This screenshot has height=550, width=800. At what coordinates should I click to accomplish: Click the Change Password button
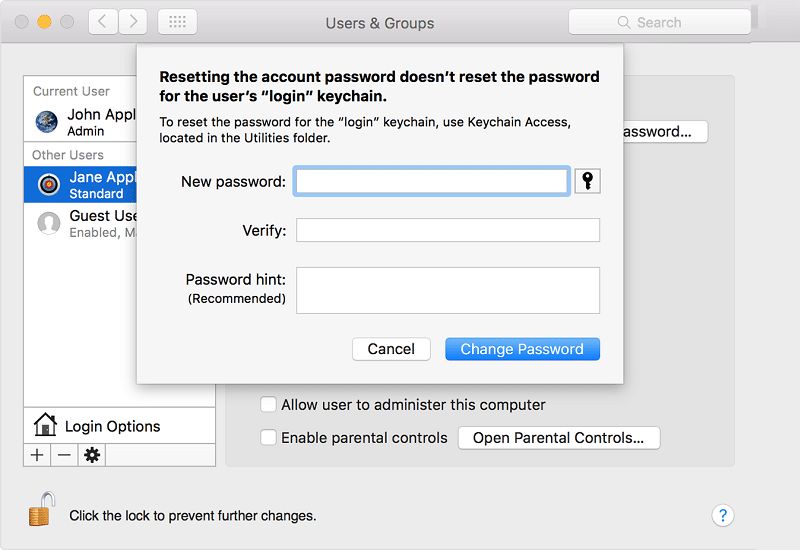(522, 349)
